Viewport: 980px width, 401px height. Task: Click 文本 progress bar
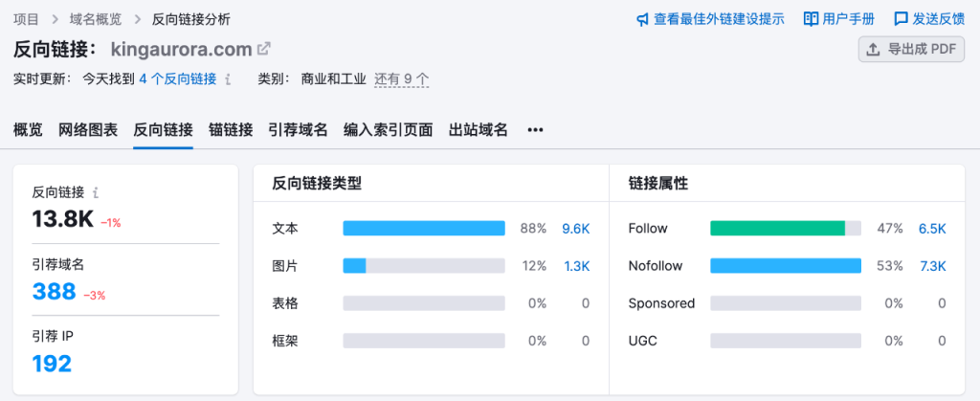pyautogui.click(x=424, y=229)
